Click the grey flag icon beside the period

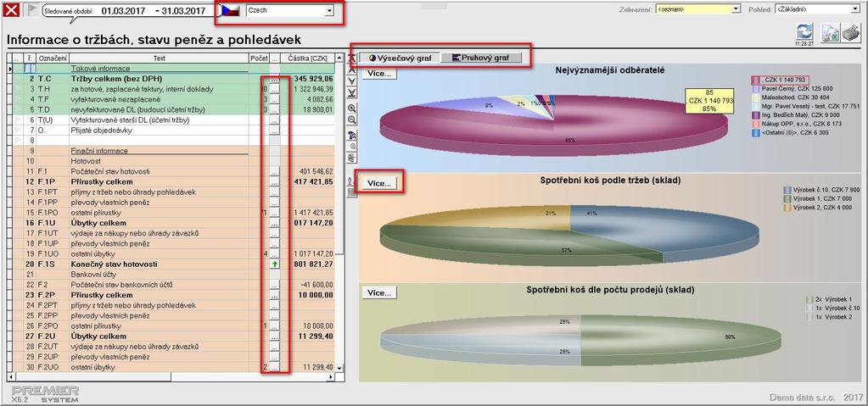pyautogui.click(x=32, y=10)
